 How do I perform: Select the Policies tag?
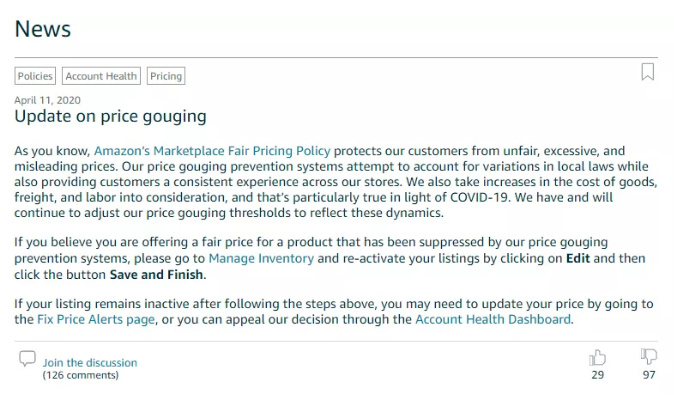[35, 76]
